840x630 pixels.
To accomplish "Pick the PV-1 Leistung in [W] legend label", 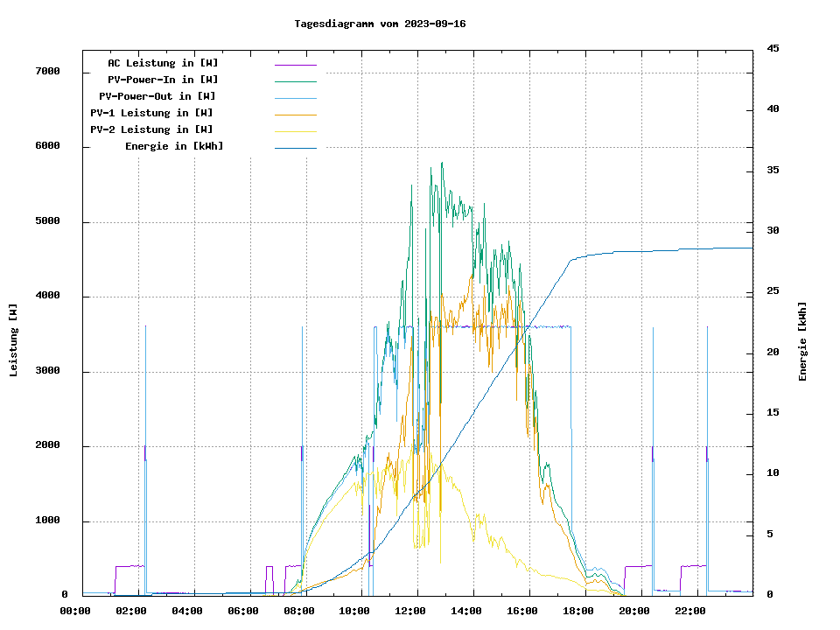I will [151, 113].
